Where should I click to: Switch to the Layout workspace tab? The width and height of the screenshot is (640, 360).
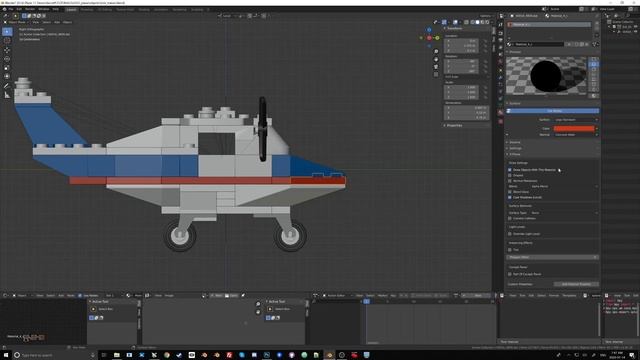coord(71,9)
